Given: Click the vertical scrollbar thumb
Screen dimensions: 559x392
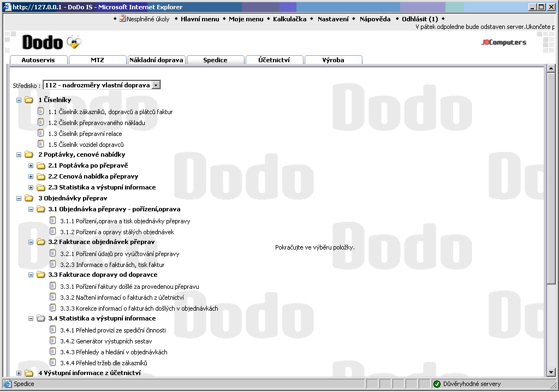Looking at the screenshot, I should point(551,179).
